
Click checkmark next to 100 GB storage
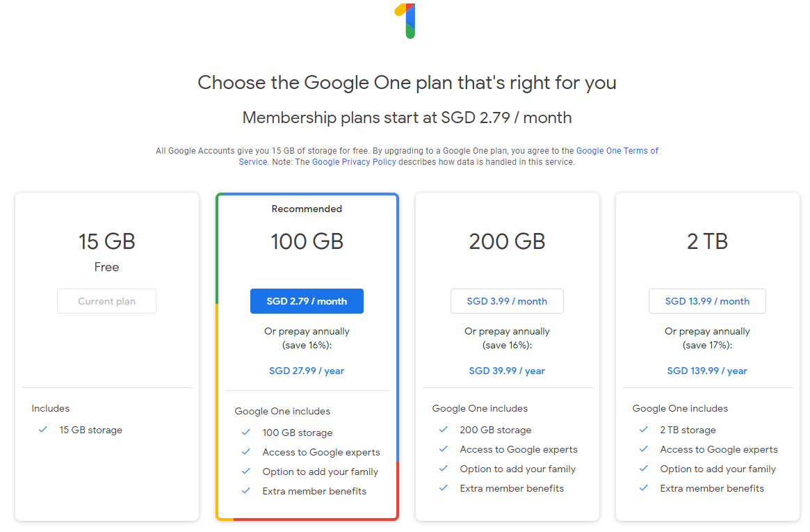tap(246, 433)
